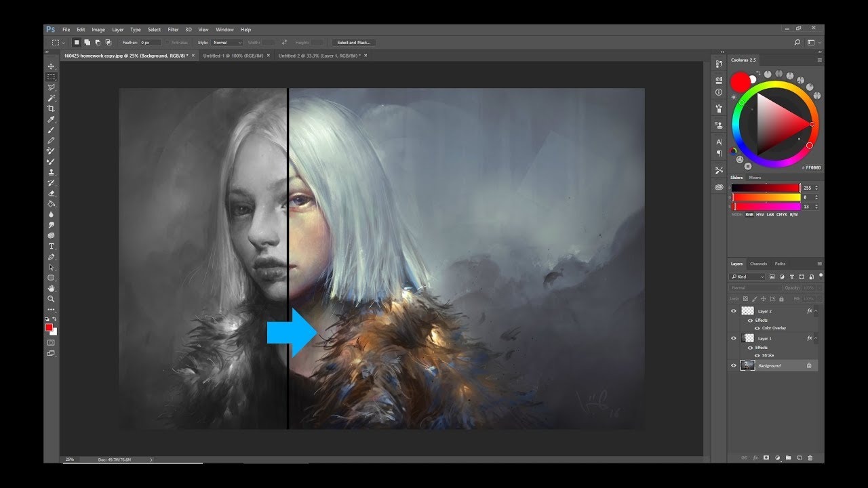This screenshot has height=488, width=868.
Task: Open Layers panel flyout menu
Action: 819,264
